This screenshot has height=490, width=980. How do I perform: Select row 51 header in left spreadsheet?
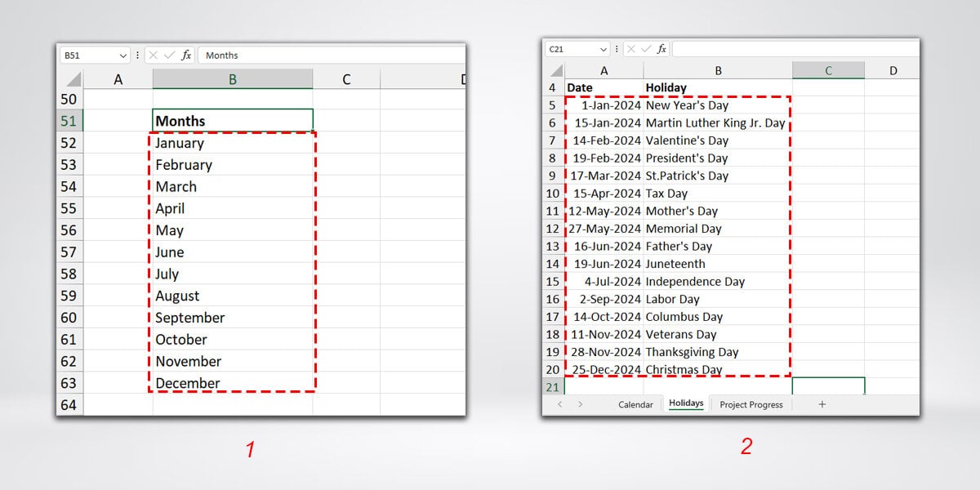69,121
